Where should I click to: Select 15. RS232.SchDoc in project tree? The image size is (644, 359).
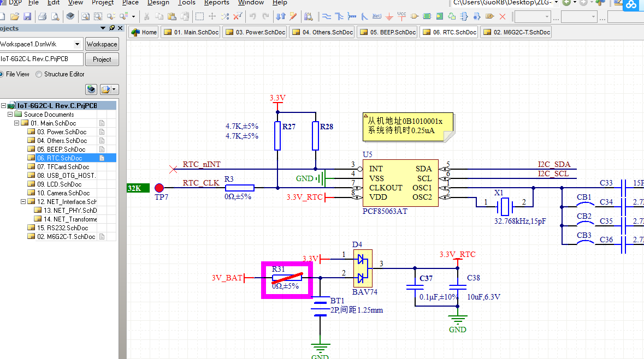(x=62, y=228)
